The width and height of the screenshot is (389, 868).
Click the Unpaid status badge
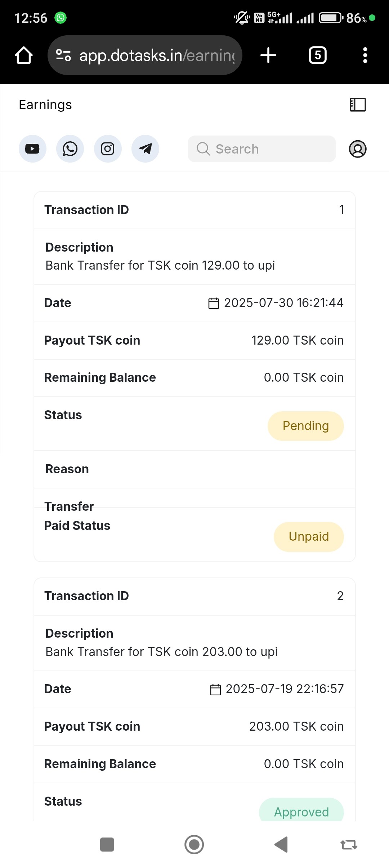[309, 536]
